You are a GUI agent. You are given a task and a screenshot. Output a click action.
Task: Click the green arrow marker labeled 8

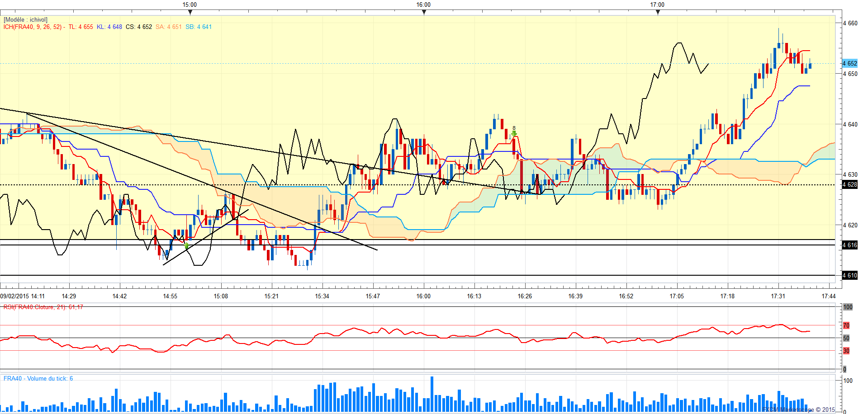[x=514, y=134]
